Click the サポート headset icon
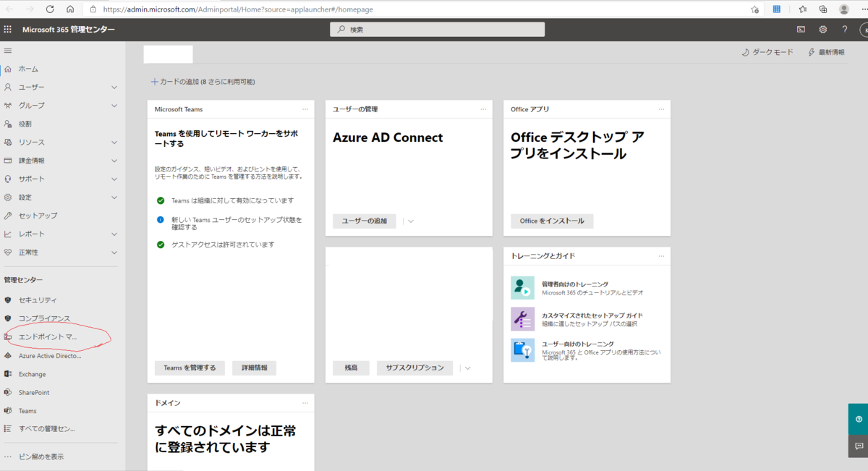 point(8,179)
